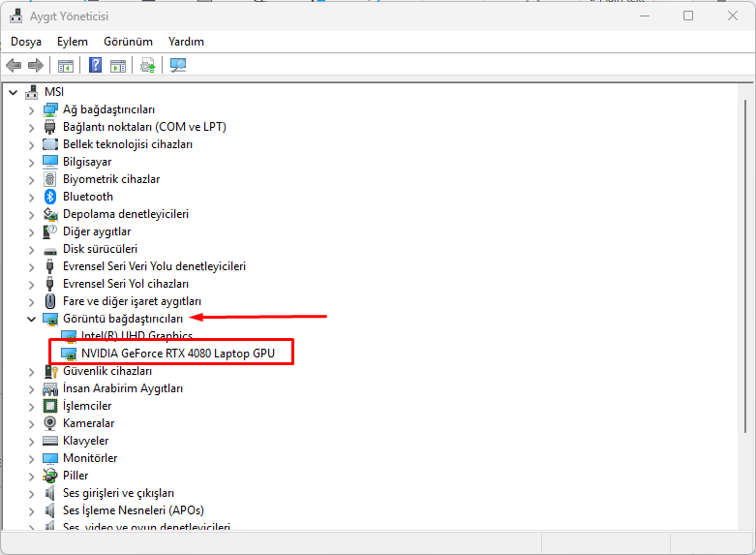Open the Görünüm menu
The image size is (756, 555).
tap(128, 42)
